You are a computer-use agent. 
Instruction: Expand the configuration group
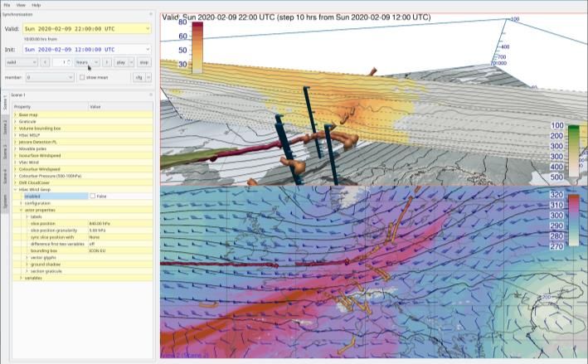[21, 203]
